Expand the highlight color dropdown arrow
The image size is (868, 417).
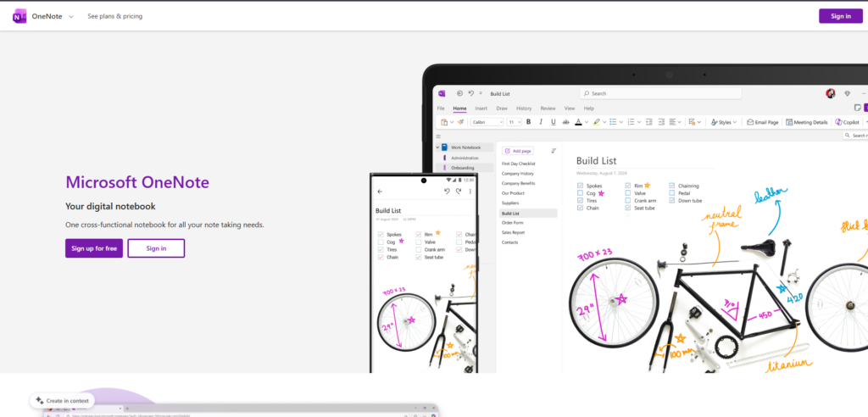604,122
